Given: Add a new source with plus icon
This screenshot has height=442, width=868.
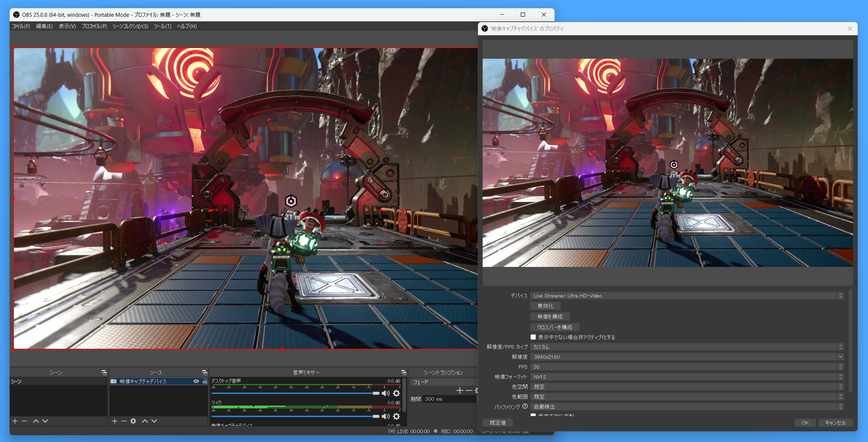Looking at the screenshot, I should (115, 421).
